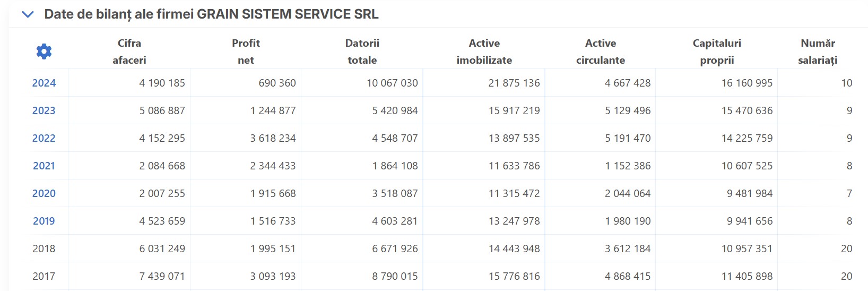Click the Număr salariați column header
The image size is (868, 291).
pyautogui.click(x=818, y=52)
